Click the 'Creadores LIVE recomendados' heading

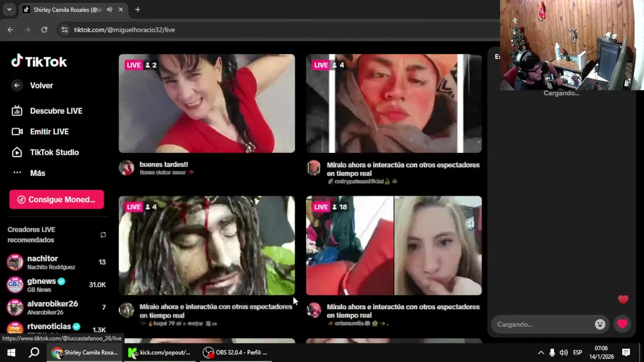coord(31,235)
